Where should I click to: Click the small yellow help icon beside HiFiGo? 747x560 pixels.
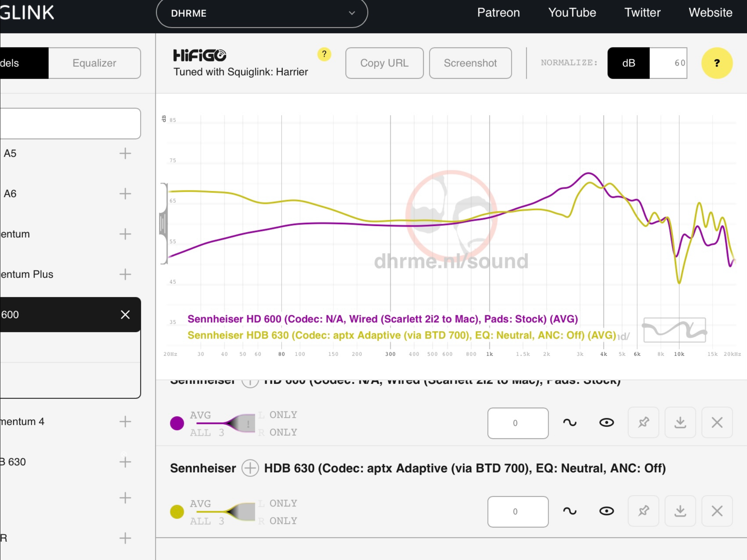324,54
